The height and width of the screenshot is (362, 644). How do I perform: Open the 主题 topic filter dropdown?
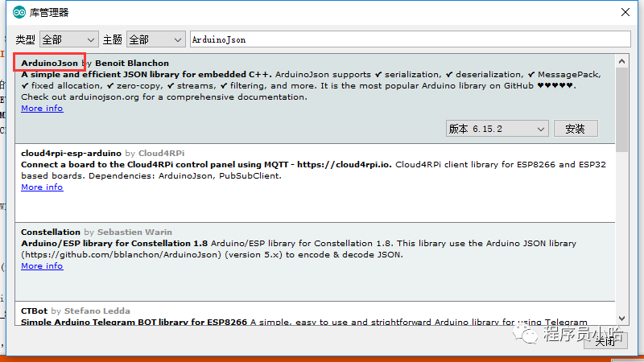(x=155, y=39)
